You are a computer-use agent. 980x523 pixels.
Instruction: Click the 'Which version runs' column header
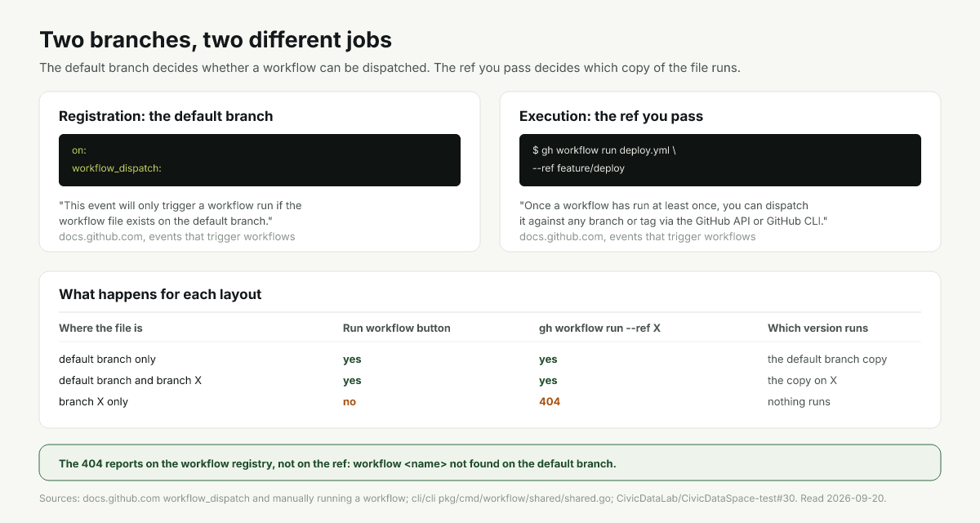pos(817,328)
